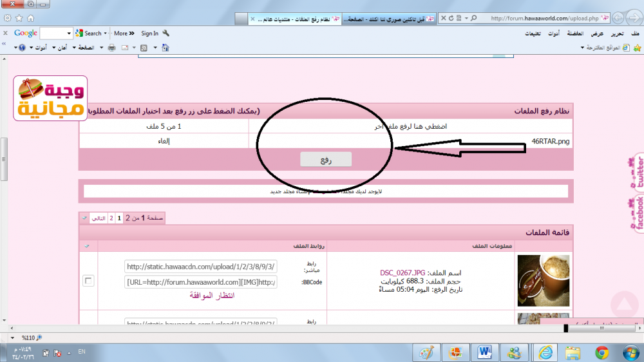Open the ملف (File) menu
This screenshot has width=644, height=362.
635,33
